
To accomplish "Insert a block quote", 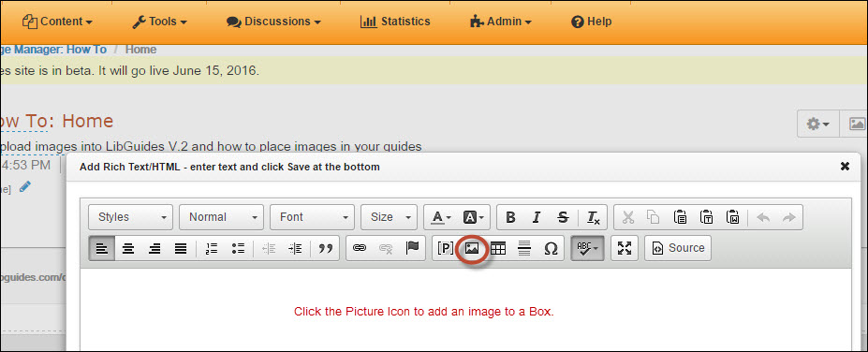I will click(326, 248).
